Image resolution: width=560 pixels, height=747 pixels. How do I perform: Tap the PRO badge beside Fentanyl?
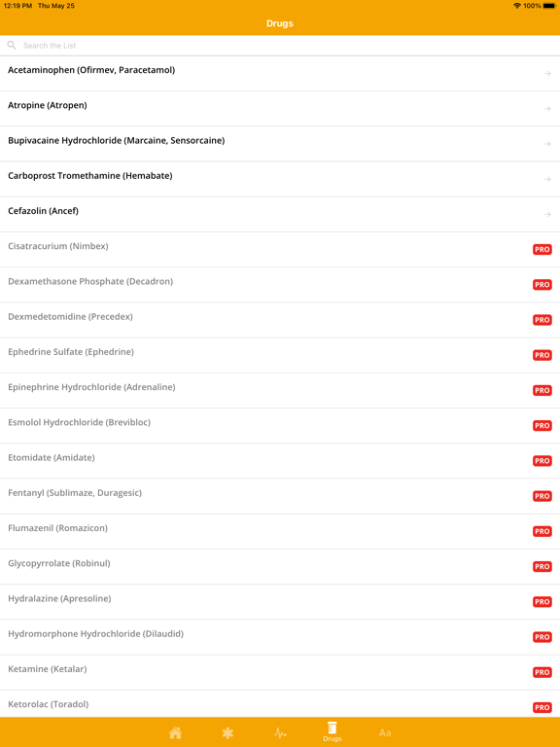click(542, 496)
